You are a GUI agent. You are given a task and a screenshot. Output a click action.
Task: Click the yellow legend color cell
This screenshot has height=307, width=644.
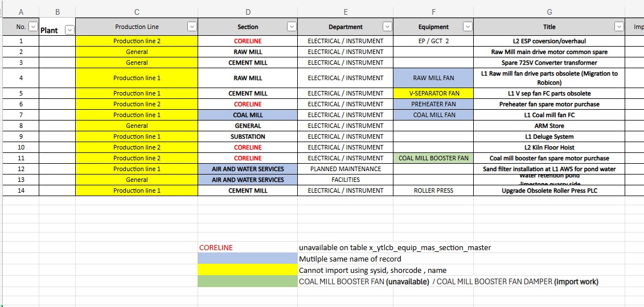(247, 270)
